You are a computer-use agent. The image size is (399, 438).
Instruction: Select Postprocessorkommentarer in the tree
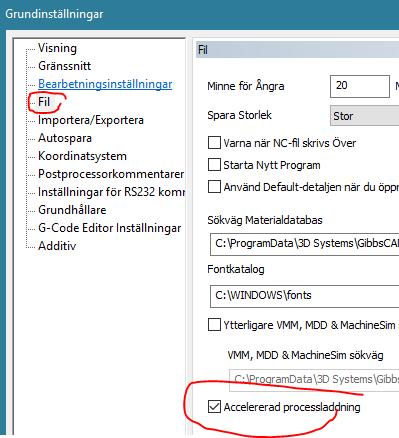pos(111,174)
